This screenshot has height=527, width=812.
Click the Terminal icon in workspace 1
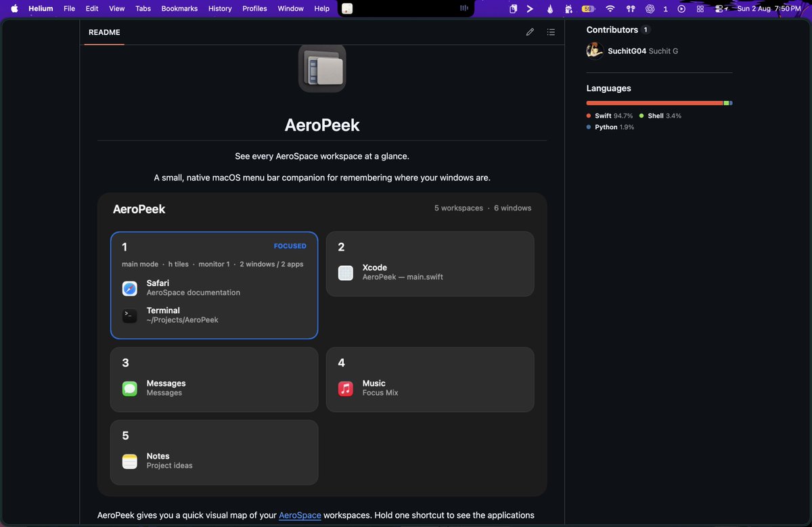pos(130,316)
